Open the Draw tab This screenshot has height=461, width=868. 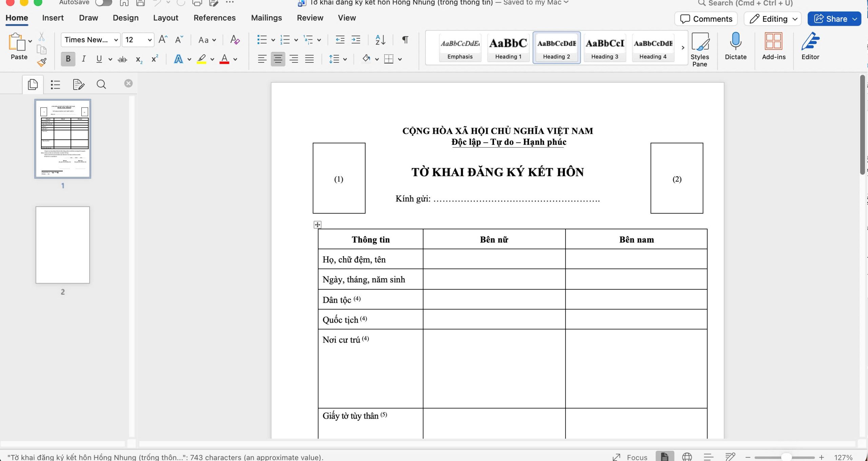tap(88, 18)
